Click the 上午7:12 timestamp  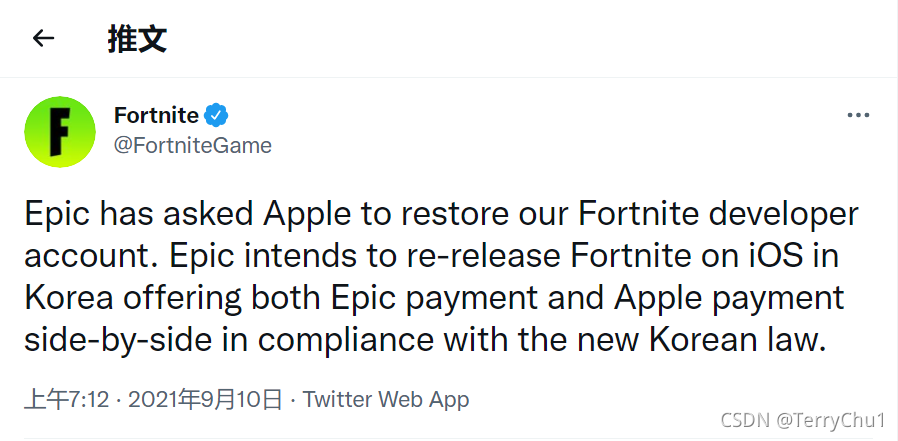pyautogui.click(x=66, y=400)
